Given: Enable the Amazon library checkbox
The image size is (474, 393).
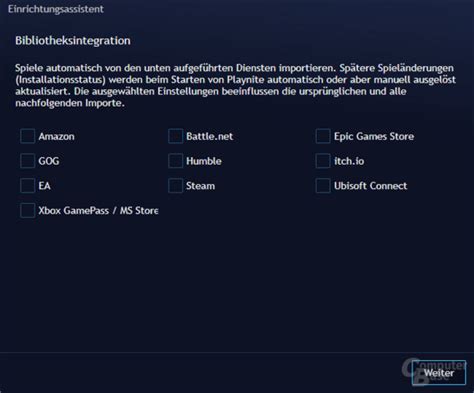Looking at the screenshot, I should (x=27, y=136).
